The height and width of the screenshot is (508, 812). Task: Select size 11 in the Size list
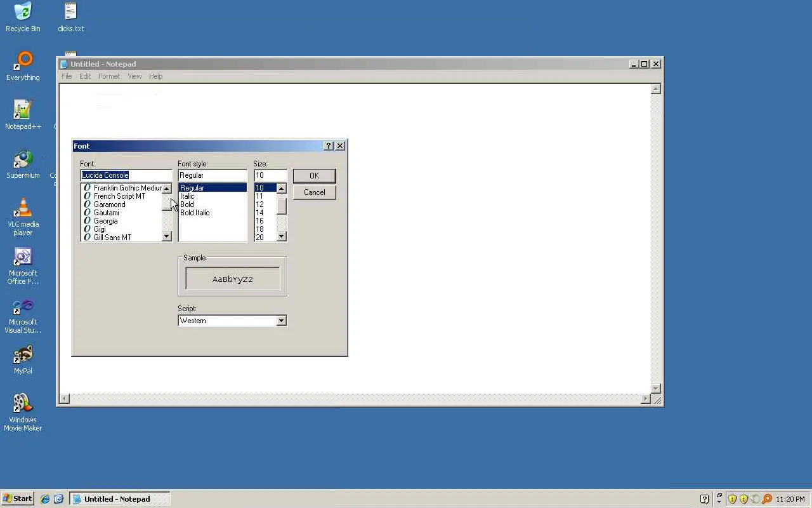coord(266,196)
